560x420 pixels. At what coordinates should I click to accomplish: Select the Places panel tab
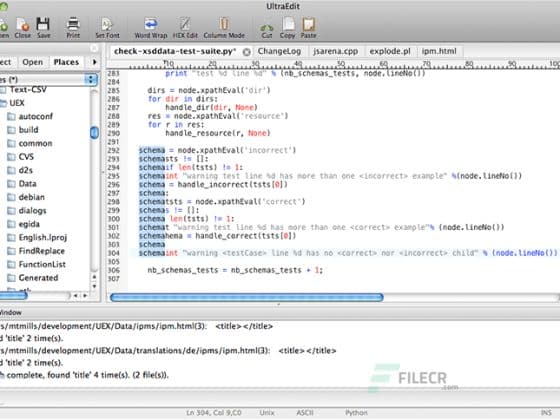(x=66, y=62)
